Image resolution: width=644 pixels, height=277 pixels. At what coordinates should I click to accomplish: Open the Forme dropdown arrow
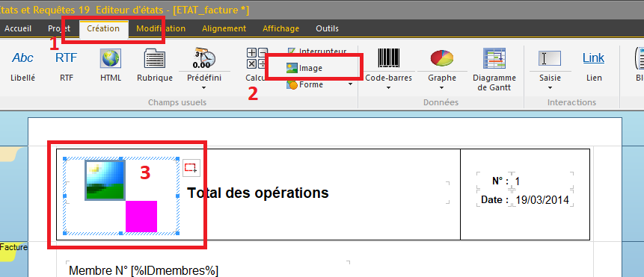coord(350,84)
